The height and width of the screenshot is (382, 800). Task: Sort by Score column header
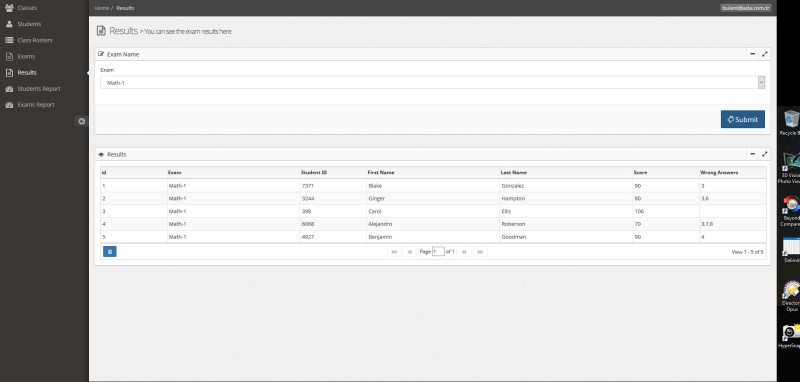pyautogui.click(x=665, y=172)
